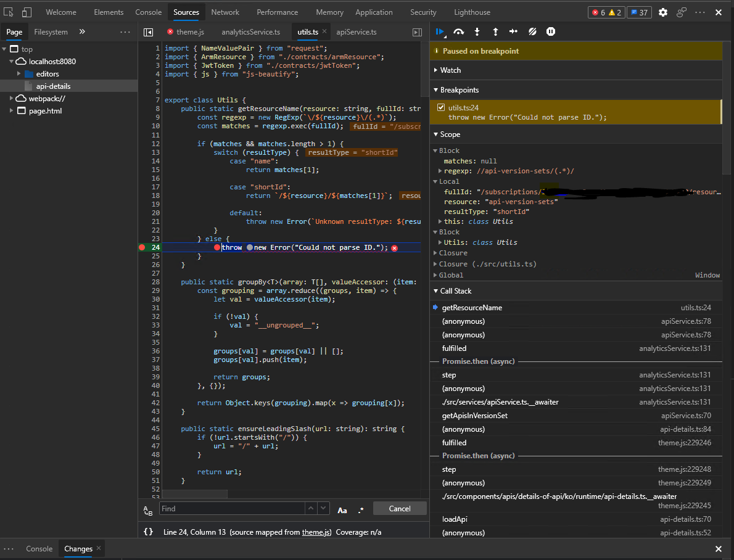The width and height of the screenshot is (734, 560).
Task: Click the warning count badge showing 2
Action: tap(615, 12)
